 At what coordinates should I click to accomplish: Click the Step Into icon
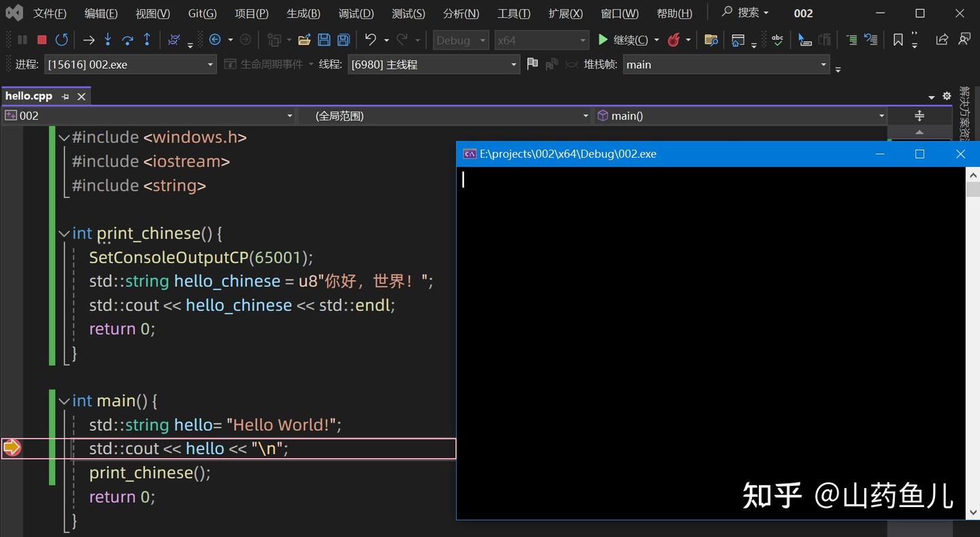pos(108,40)
